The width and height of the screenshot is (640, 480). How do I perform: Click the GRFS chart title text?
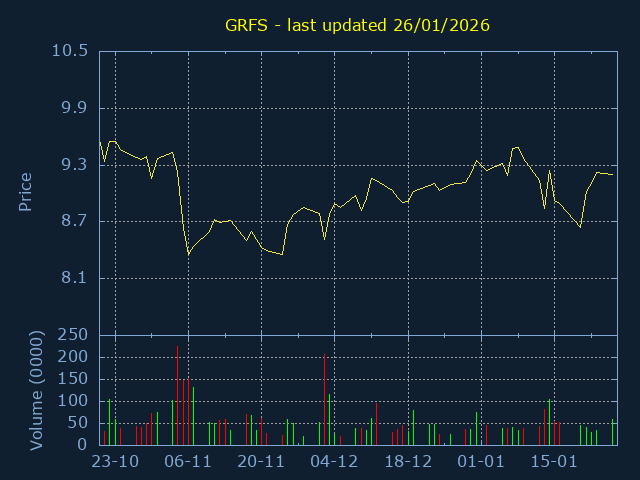pyautogui.click(x=355, y=25)
